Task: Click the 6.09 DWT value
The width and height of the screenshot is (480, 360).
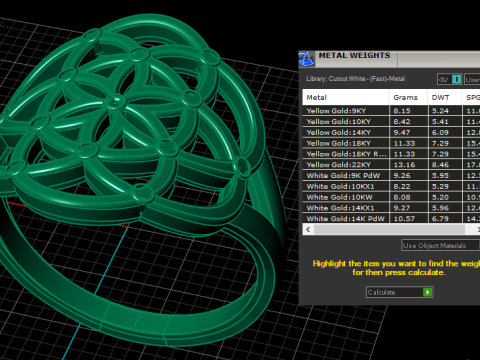Action: [440, 132]
